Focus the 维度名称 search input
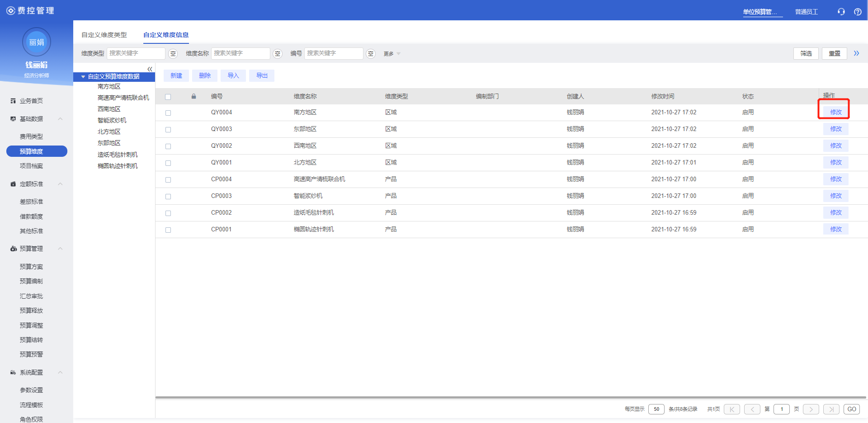The width and height of the screenshot is (868, 423). tap(241, 53)
